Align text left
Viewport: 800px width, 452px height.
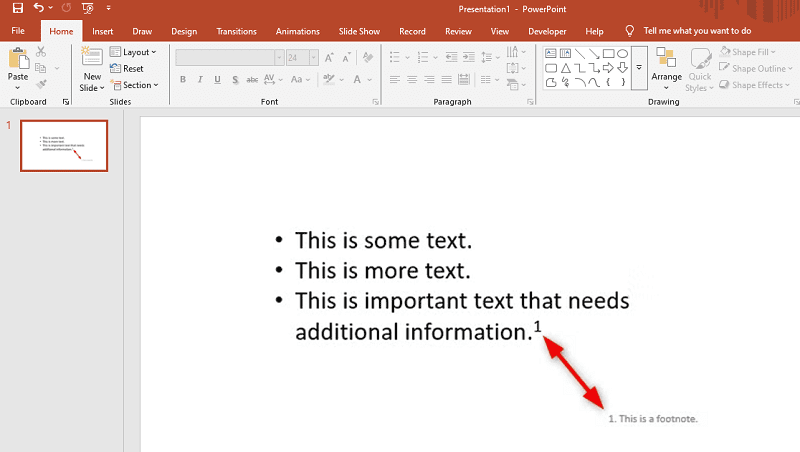click(395, 80)
